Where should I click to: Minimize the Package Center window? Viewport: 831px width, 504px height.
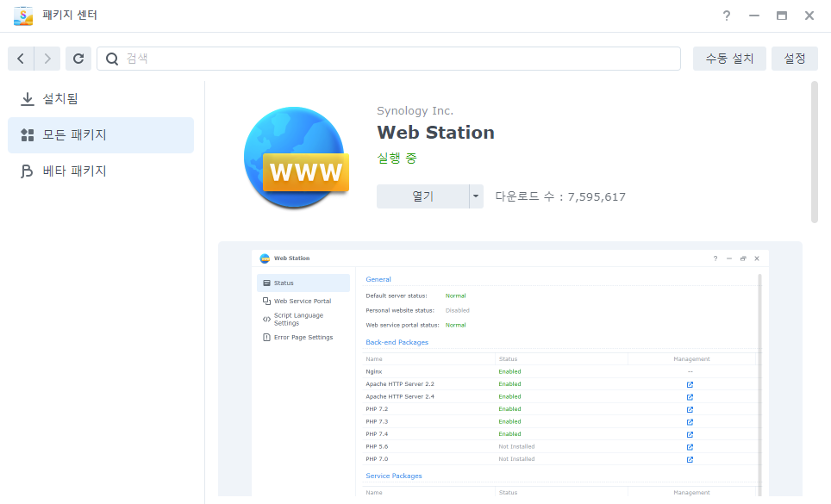point(754,16)
